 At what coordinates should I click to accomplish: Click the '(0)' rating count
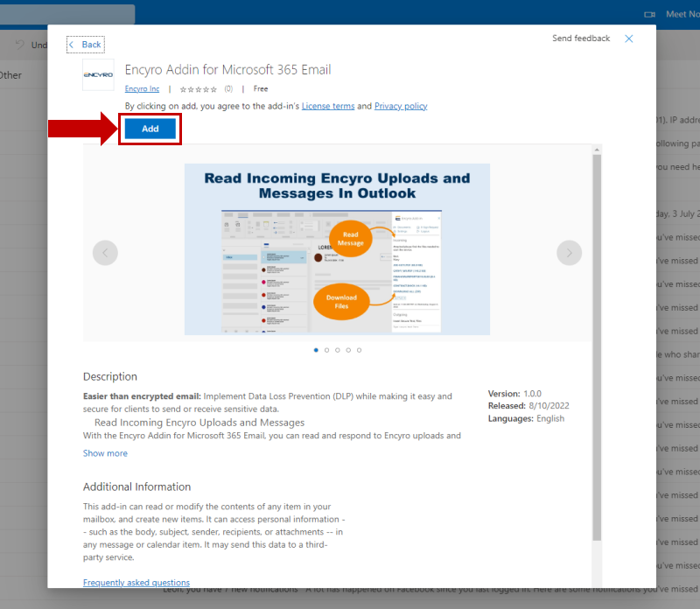pyautogui.click(x=228, y=89)
